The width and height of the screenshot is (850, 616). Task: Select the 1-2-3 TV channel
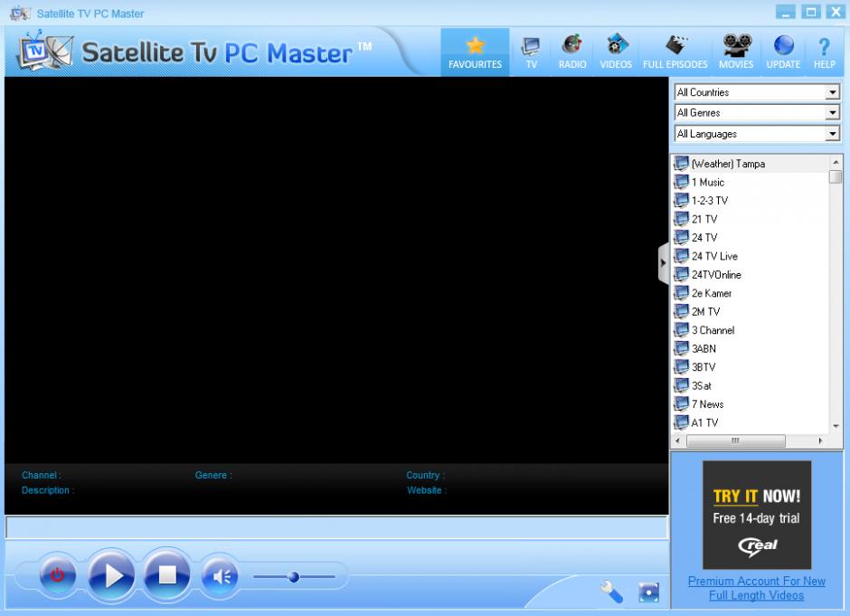[x=751, y=201]
